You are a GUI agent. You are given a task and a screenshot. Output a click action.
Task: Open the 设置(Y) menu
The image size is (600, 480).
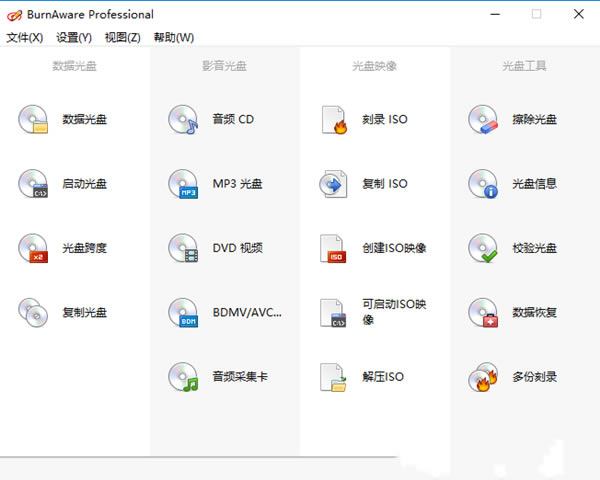click(74, 37)
